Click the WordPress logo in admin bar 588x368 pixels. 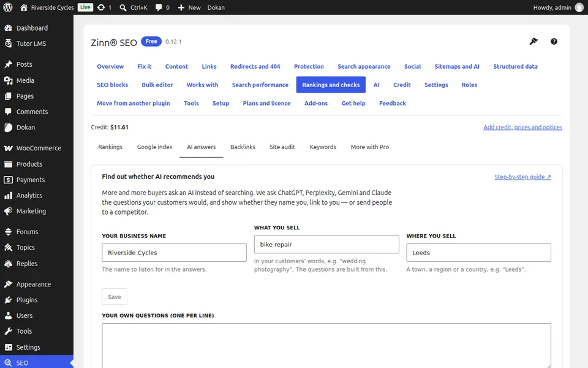[x=8, y=7]
